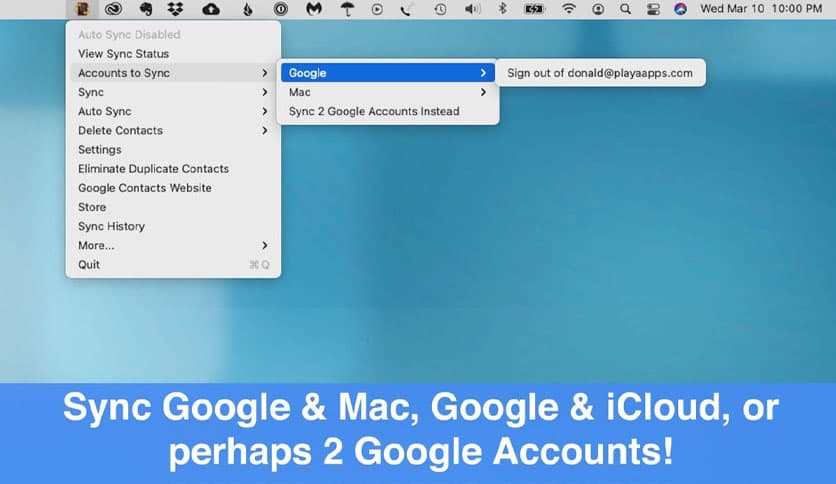Expand chevron beside Google account entry
Screen dimensions: 836x484
pyautogui.click(x=483, y=73)
